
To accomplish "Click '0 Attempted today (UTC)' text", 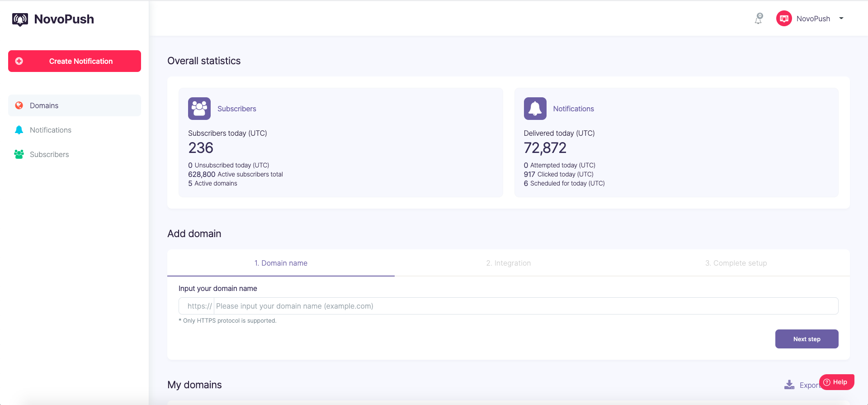I will click(560, 165).
